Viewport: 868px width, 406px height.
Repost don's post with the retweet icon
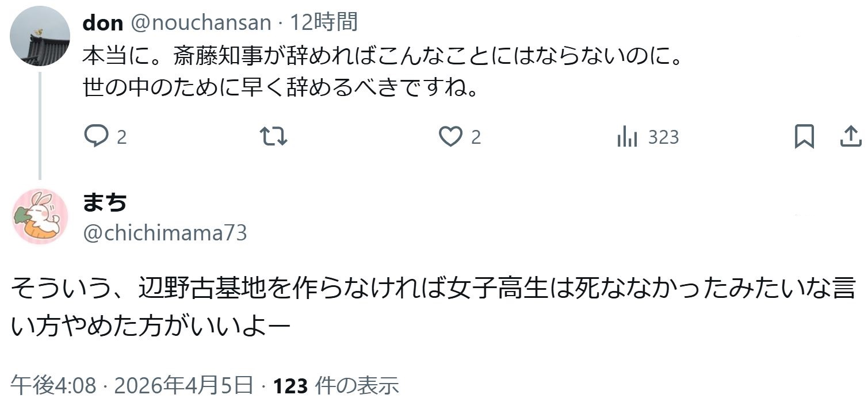[x=273, y=137]
